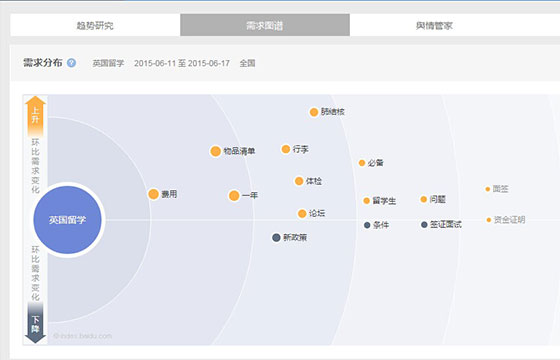Switch to the 需求图谱 tab

(265, 25)
